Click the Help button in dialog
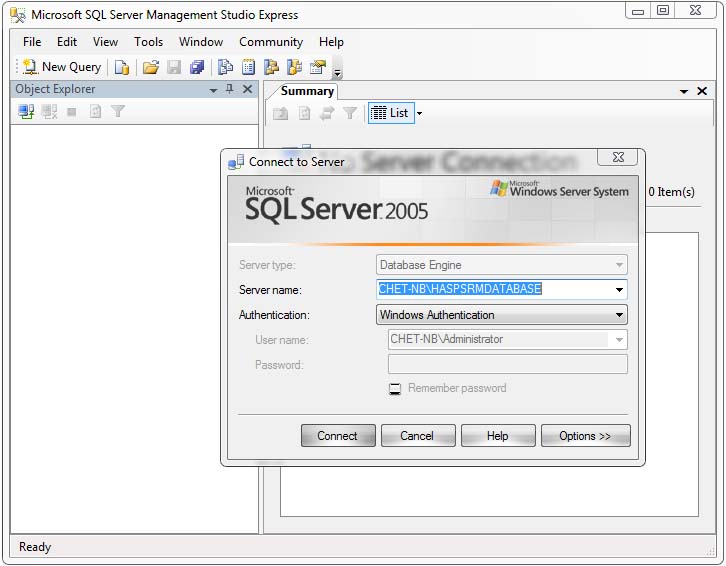The width and height of the screenshot is (726, 566). pos(498,436)
